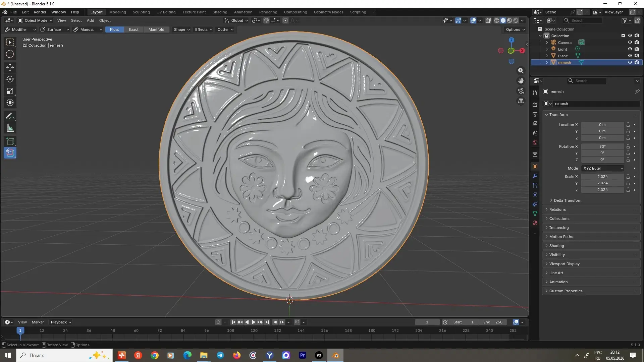Expand Delta Transform section

[x=568, y=200]
